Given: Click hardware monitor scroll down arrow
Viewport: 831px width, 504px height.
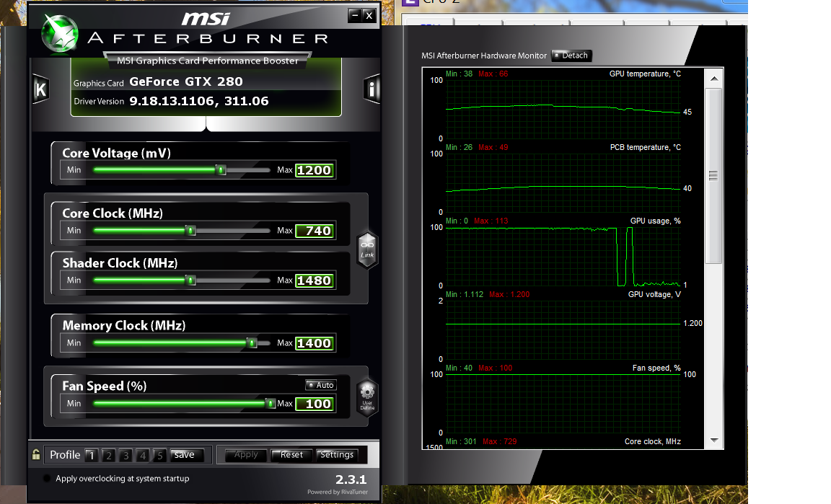Looking at the screenshot, I should pyautogui.click(x=714, y=441).
